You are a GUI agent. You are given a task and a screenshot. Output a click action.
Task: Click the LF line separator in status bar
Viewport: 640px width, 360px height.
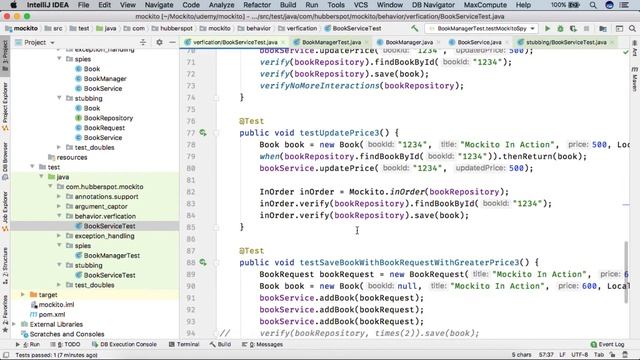pyautogui.click(x=562, y=355)
